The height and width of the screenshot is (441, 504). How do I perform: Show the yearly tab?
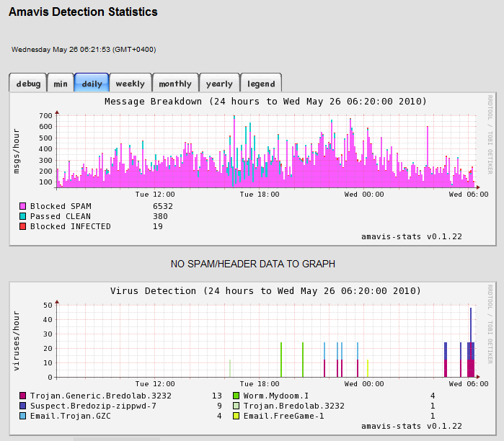219,83
